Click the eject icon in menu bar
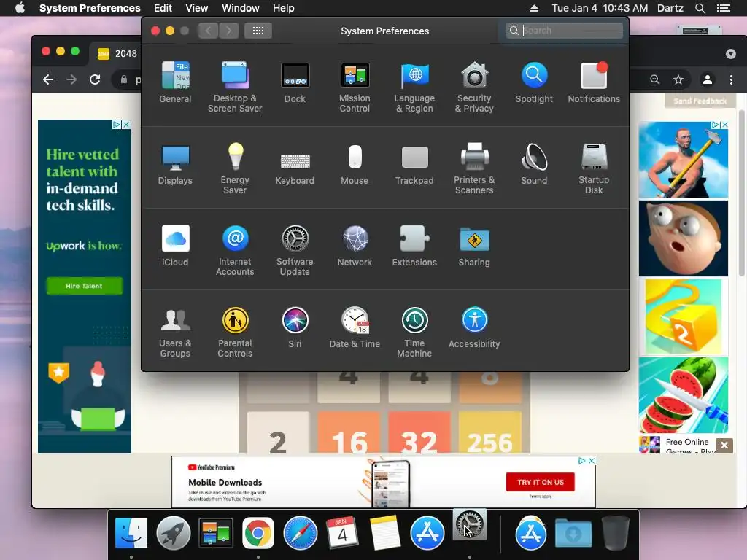This screenshot has height=560, width=747. pyautogui.click(x=534, y=8)
